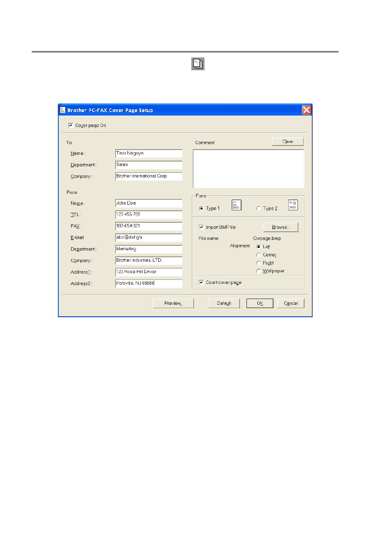The image size is (392, 555).
Task: Click the From Department field with Marketing
Action: [149, 249]
